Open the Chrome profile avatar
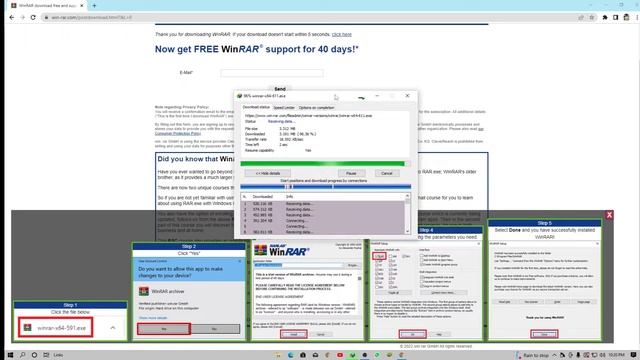The width and height of the screenshot is (640, 360). click(x=627, y=18)
